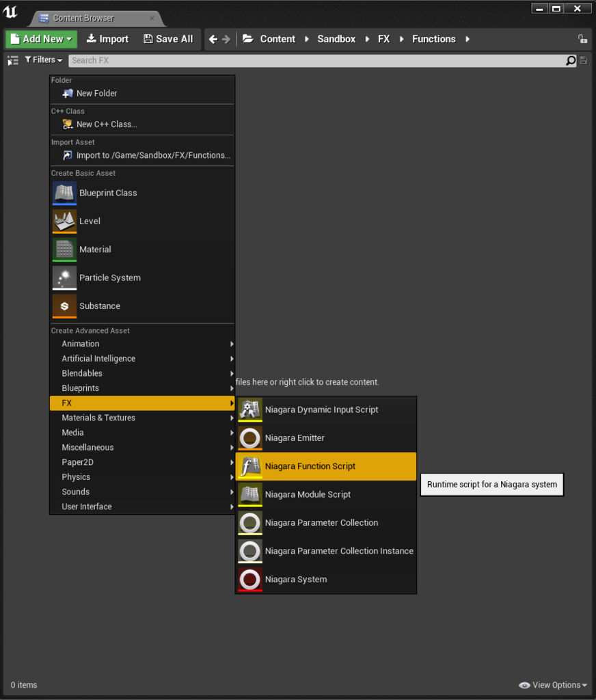Click the Material asset icon
This screenshot has height=700, width=596.
(64, 250)
